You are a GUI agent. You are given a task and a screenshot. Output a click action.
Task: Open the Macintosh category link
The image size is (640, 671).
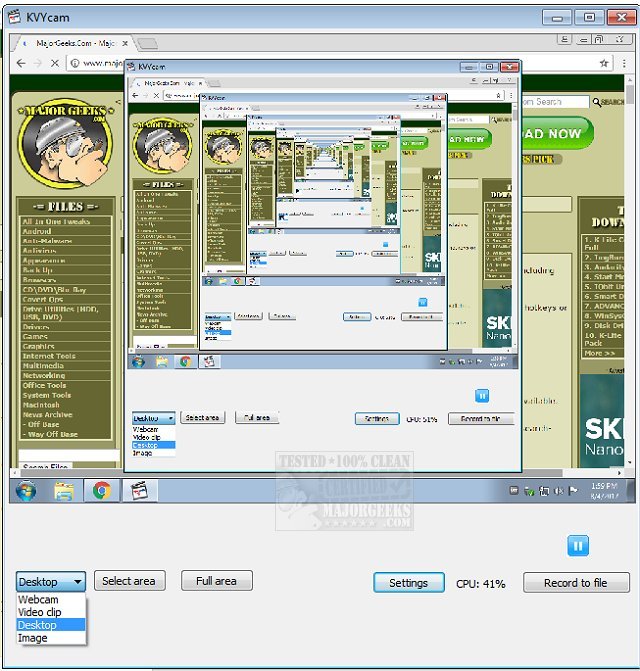[x=41, y=405]
